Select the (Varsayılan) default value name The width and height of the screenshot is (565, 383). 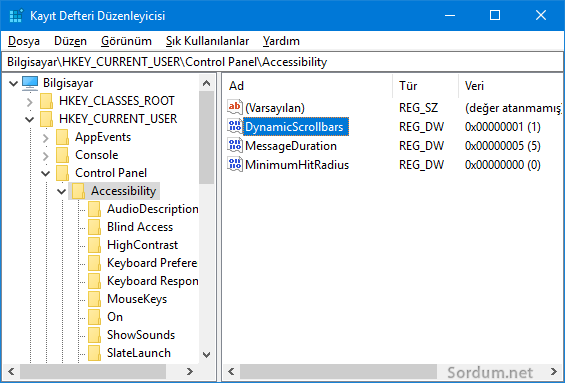(275, 108)
